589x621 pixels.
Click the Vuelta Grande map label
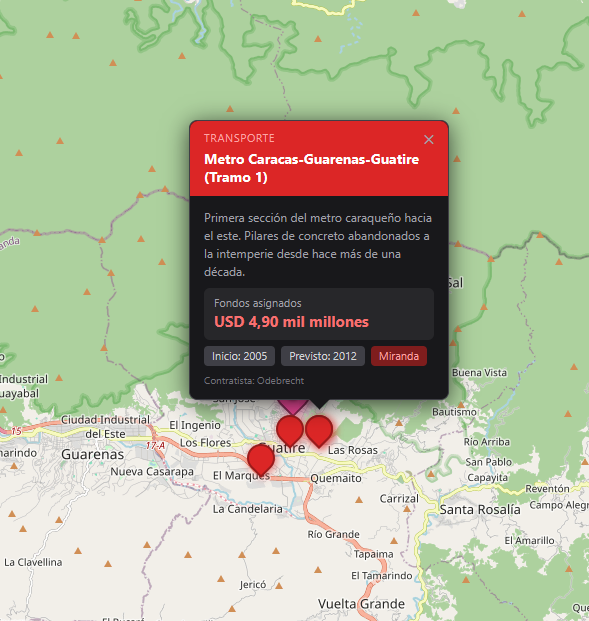coord(361,604)
